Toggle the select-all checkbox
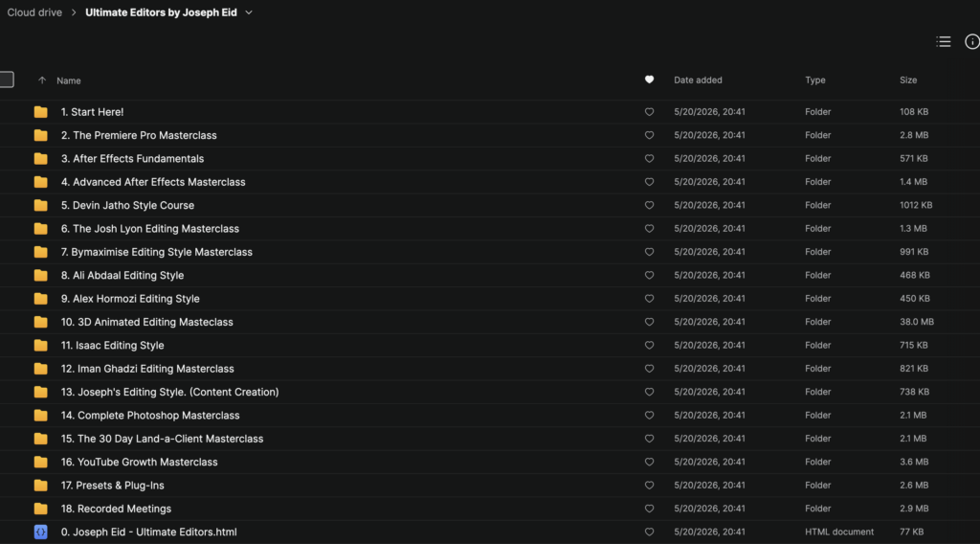Image resolution: width=980 pixels, height=544 pixels. (x=7, y=79)
